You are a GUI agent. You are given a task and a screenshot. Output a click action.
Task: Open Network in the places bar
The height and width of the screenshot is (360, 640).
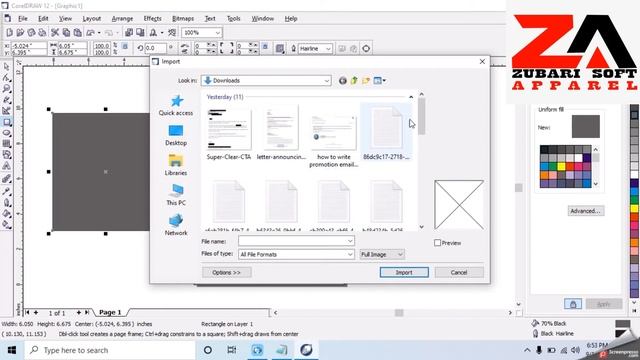click(x=176, y=225)
